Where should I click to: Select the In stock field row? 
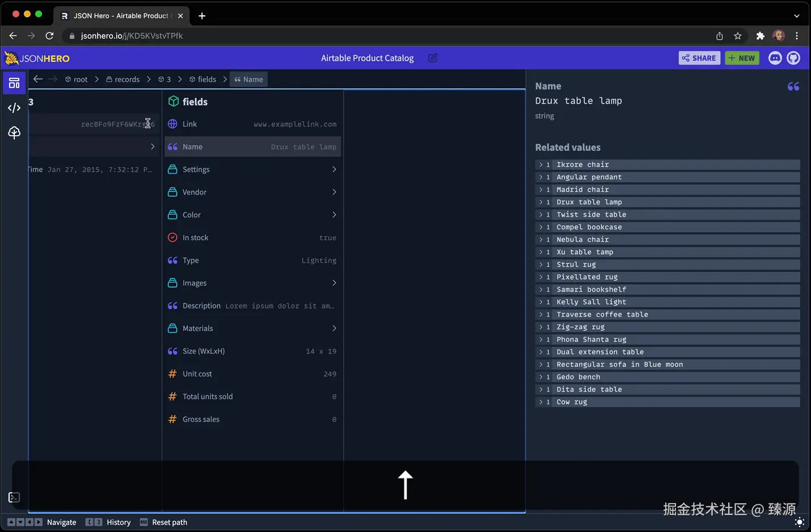(253, 238)
